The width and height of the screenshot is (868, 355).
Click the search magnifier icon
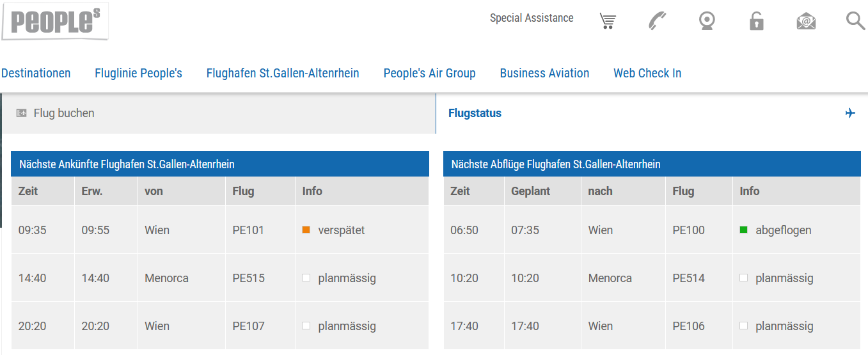click(855, 20)
